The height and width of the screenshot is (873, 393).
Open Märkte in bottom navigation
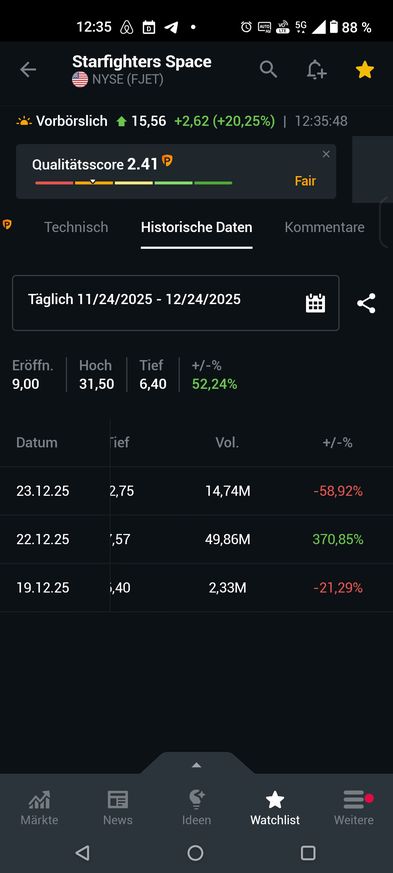pos(39,808)
